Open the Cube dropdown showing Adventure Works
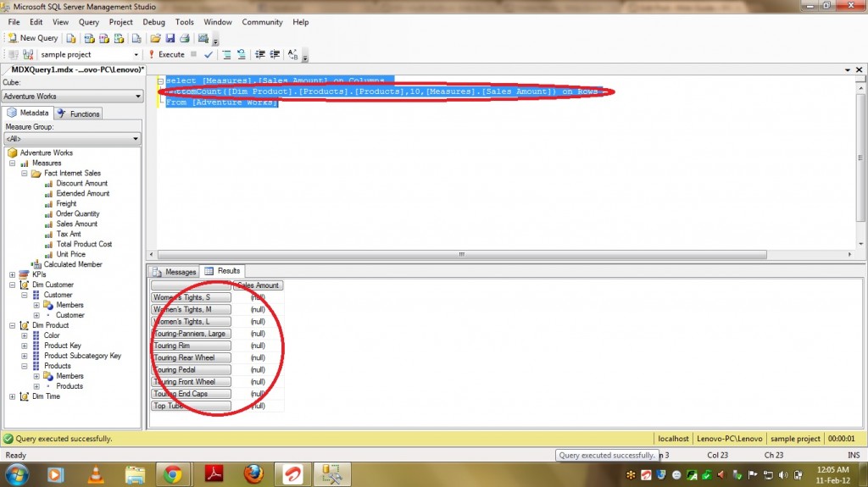Viewport: 868px width, 487px height. coord(71,97)
